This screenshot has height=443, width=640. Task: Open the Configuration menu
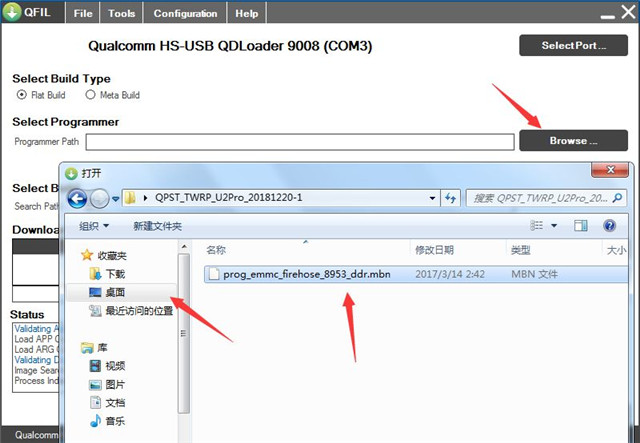[x=185, y=14]
